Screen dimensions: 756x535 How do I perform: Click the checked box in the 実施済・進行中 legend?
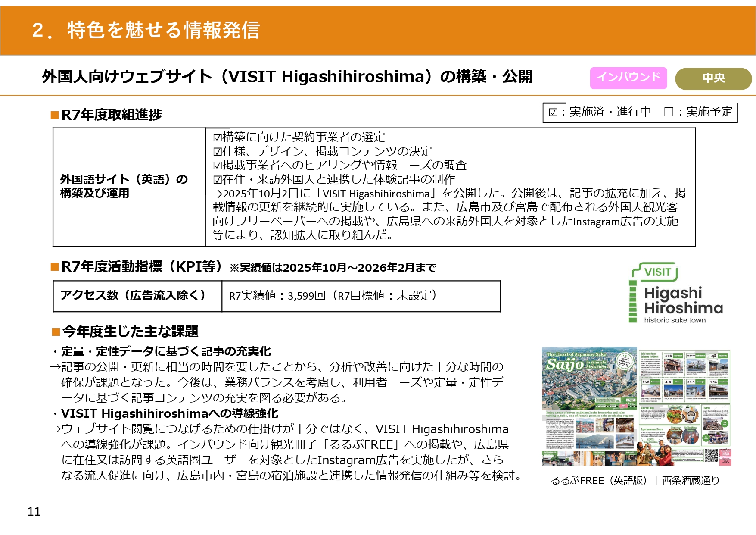pyautogui.click(x=553, y=113)
